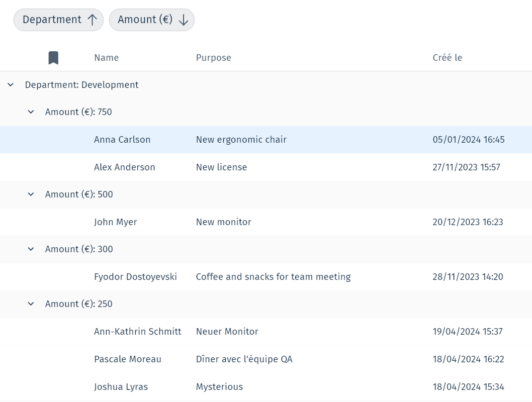Click the Coffee and snacks purpose cell
Image resolution: width=532 pixels, height=402 pixels.
[x=273, y=277]
